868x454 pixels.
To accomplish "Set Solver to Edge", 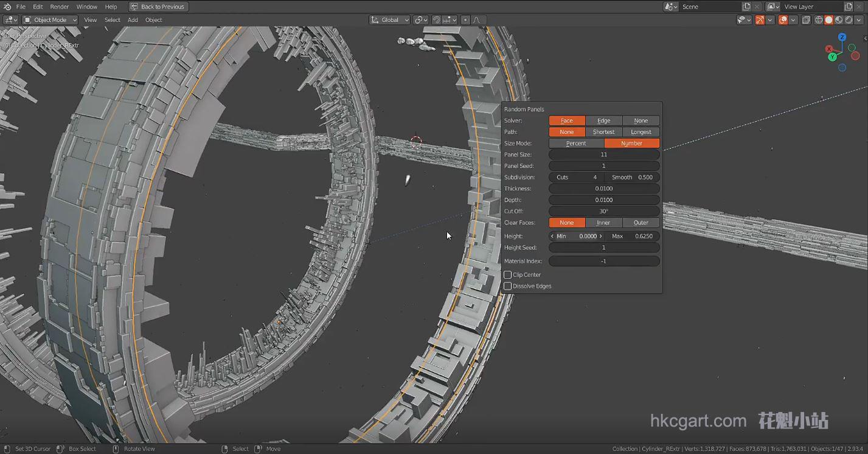I will click(x=603, y=120).
